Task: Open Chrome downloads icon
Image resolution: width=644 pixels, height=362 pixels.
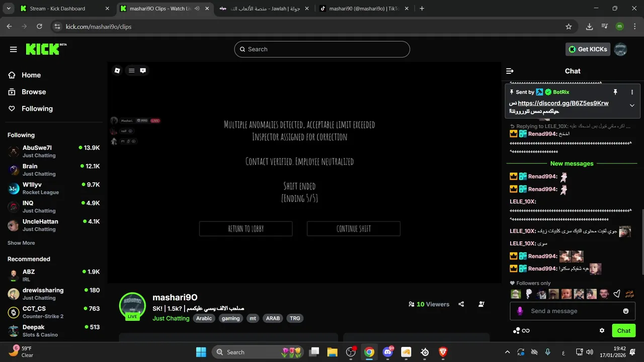Action: tap(589, 26)
